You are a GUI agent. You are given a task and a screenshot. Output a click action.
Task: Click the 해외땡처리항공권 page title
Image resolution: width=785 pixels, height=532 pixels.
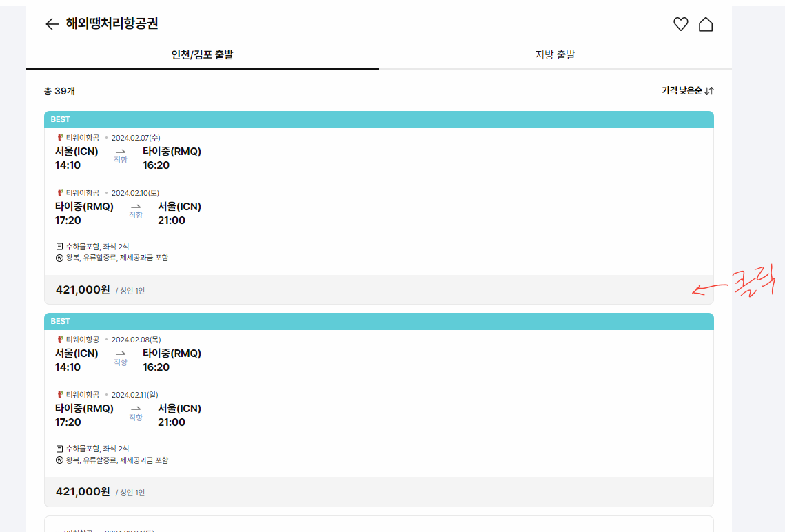click(x=110, y=24)
